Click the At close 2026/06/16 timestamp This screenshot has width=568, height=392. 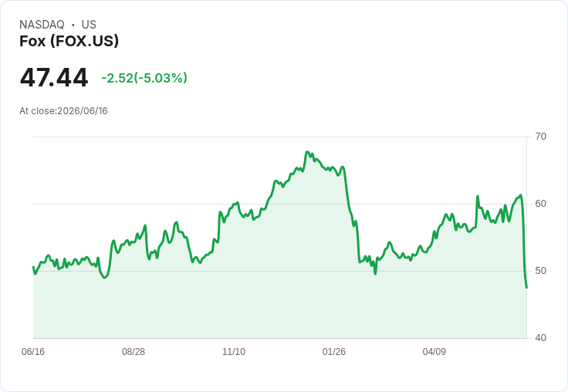coord(63,111)
